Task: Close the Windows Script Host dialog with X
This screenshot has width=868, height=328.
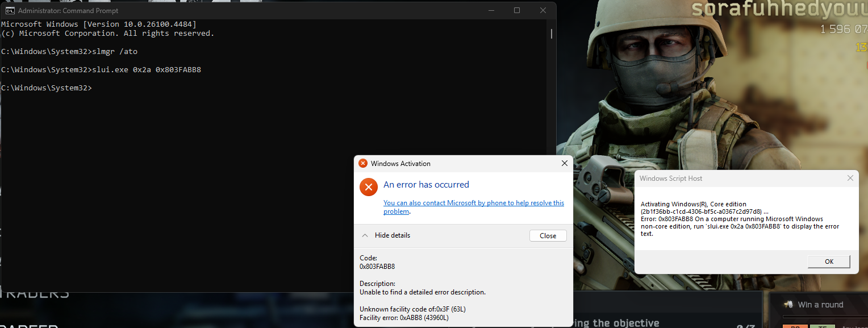Action: tap(850, 178)
